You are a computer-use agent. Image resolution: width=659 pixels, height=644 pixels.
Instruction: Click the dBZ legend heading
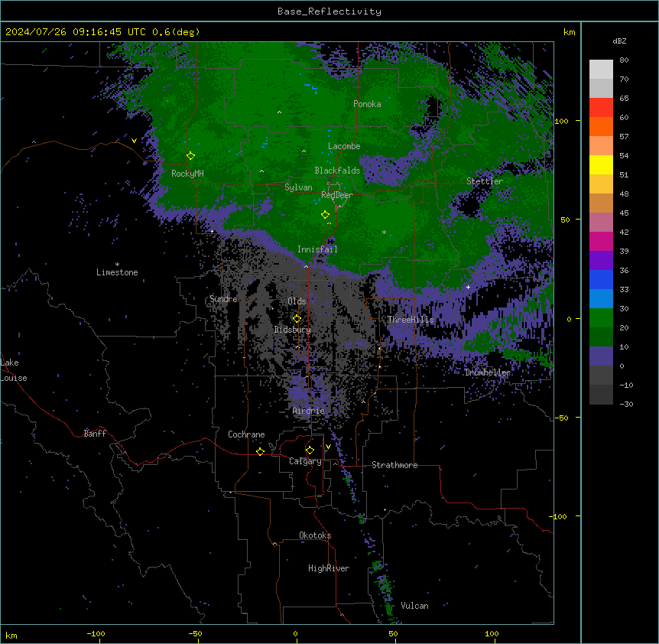click(x=619, y=41)
